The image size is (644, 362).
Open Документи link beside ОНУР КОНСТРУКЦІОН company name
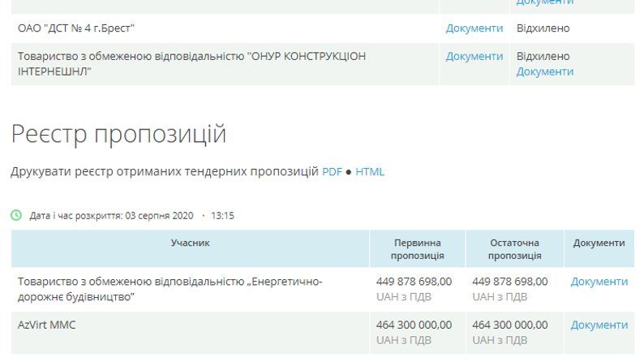(474, 57)
